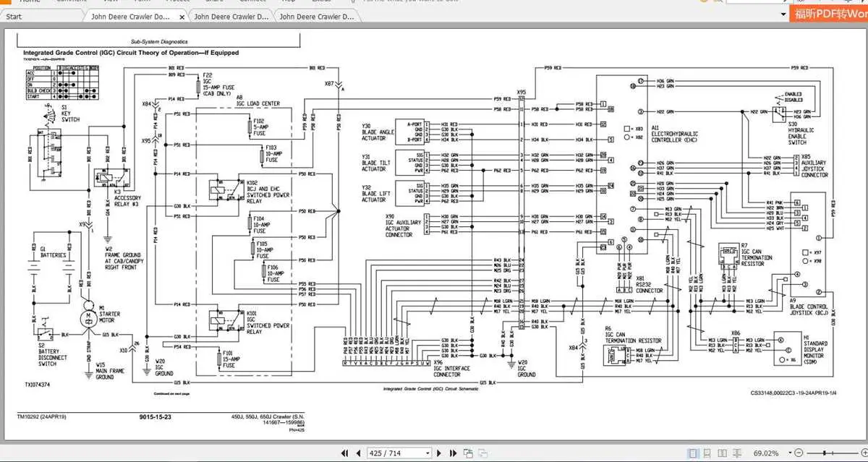
Task: Click the Sub-System Diagnostics header text
Action: pos(159,41)
